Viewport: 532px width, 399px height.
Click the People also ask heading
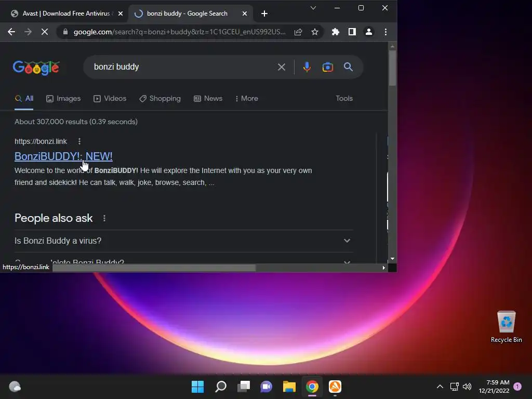[54, 218]
